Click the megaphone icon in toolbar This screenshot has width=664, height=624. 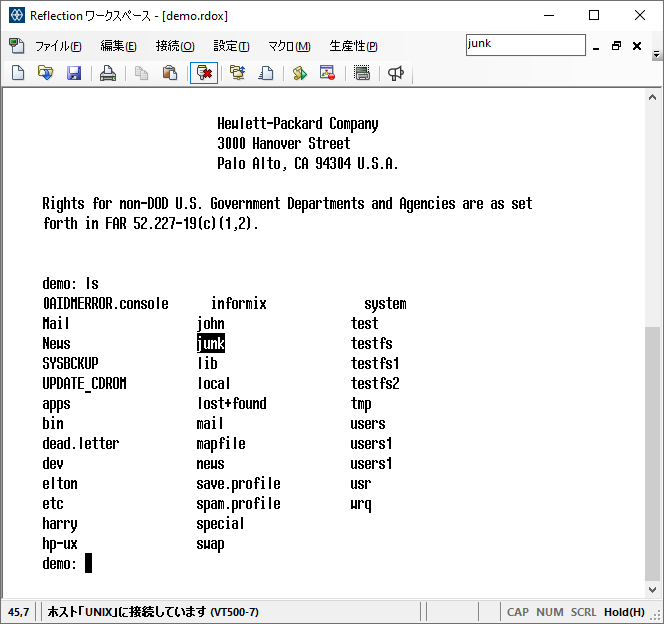coord(396,73)
